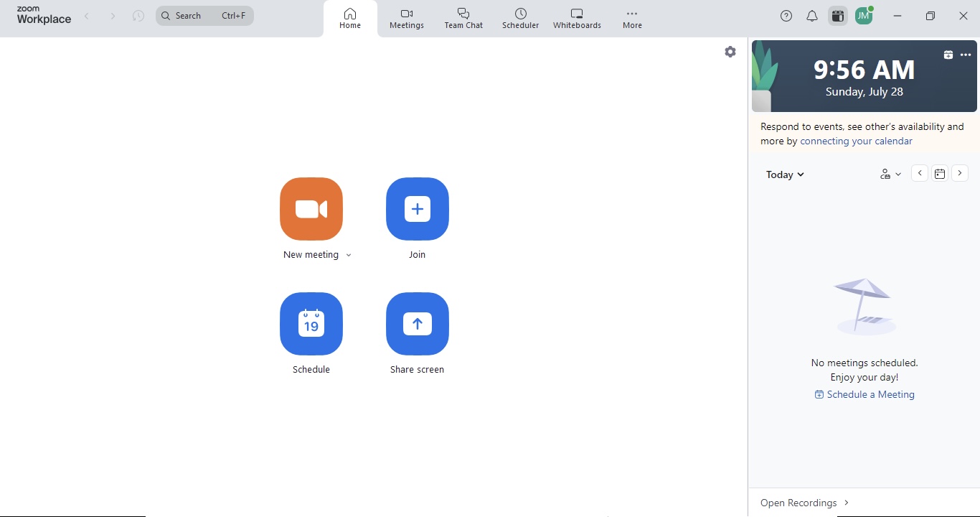Open the More tab menu
Screen dimensions: 980x517
coord(632,19)
